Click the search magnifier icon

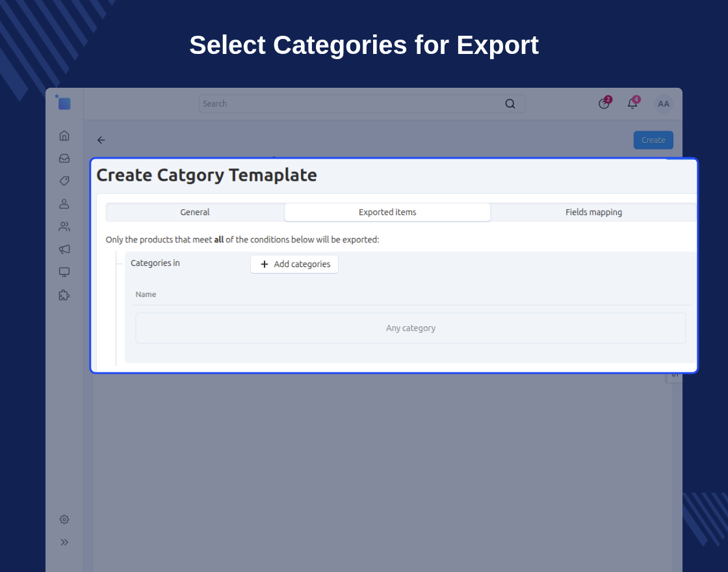coord(510,103)
